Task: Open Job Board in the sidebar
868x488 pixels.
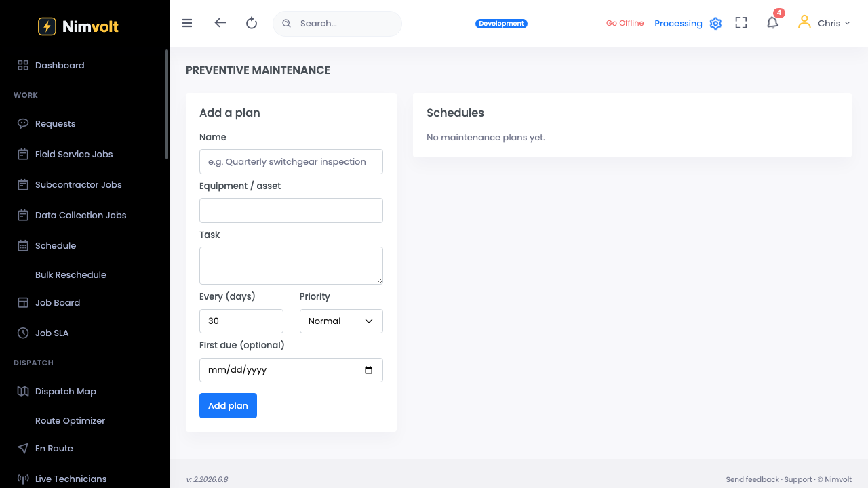Action: pos(58,302)
